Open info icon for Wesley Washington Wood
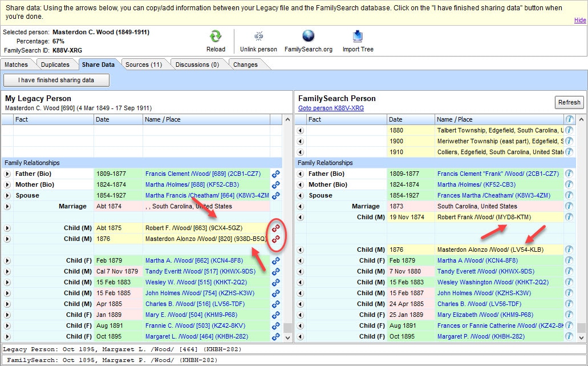This screenshot has width=588, height=366. click(x=569, y=282)
